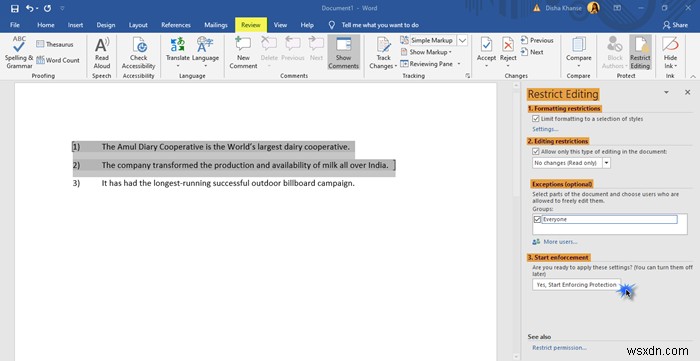Enable Track Changes
The height and width of the screenshot is (361, 700).
383,53
